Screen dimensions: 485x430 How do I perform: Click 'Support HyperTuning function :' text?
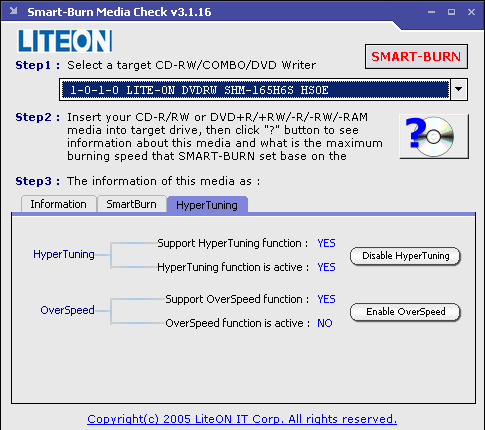(x=233, y=243)
